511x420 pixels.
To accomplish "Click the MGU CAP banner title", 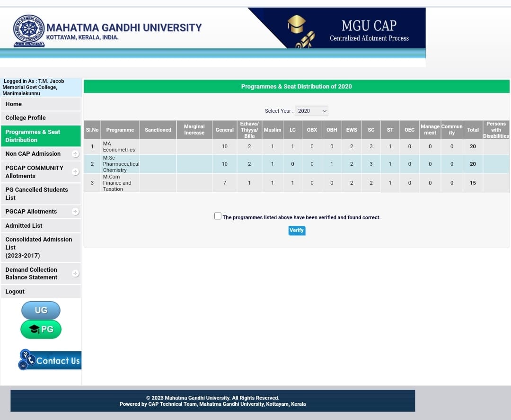I will tap(369, 26).
